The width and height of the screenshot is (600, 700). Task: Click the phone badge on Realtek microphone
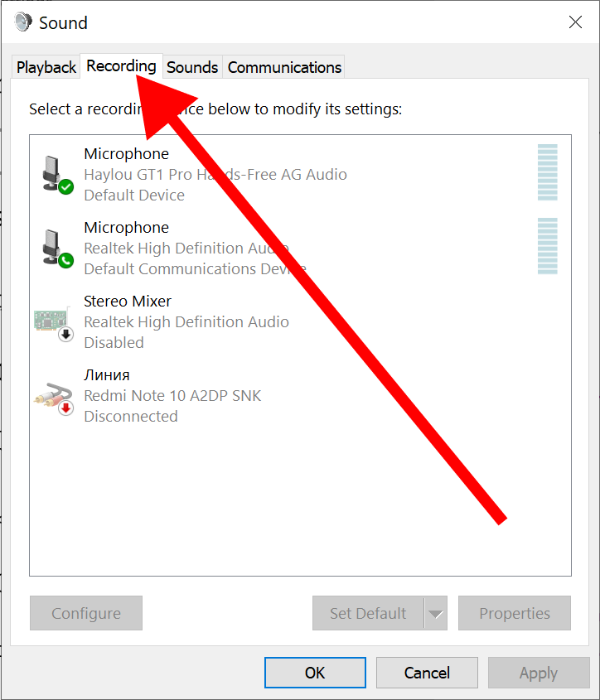65,260
